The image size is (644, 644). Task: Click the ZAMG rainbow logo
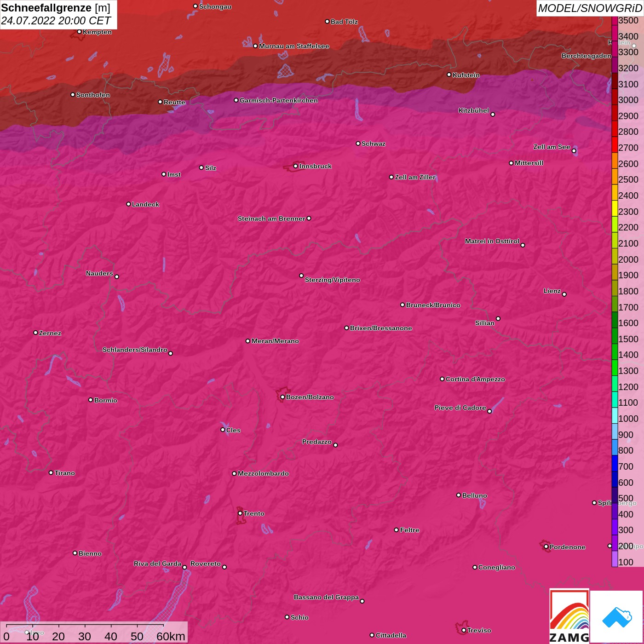pyautogui.click(x=569, y=616)
